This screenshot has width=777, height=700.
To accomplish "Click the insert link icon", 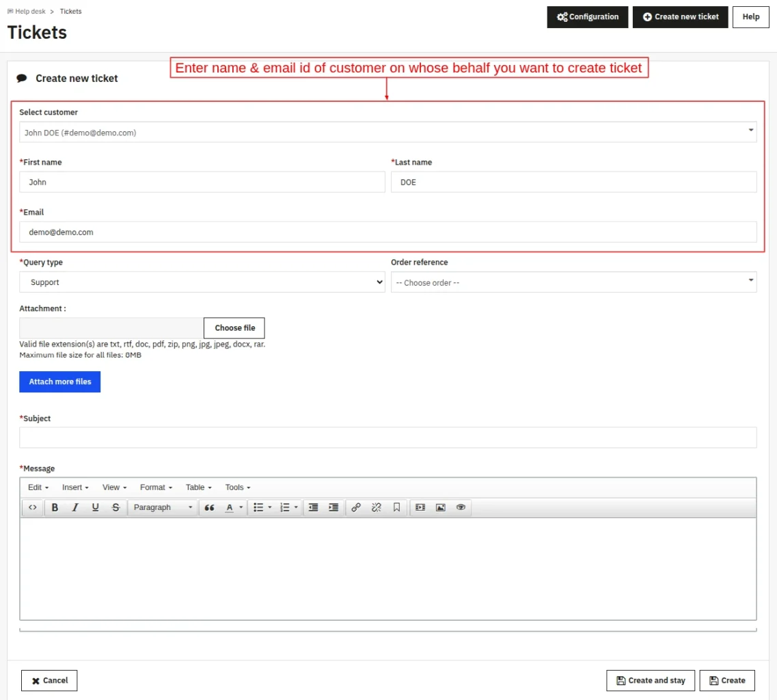I will click(x=356, y=507).
